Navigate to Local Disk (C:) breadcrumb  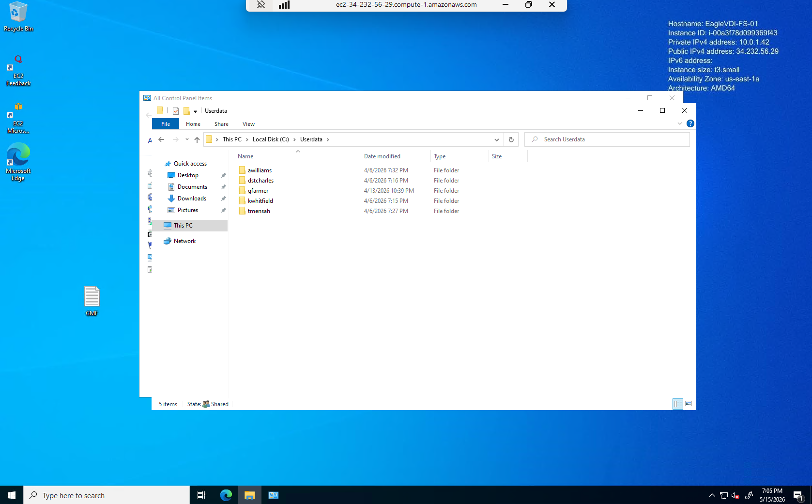click(271, 139)
